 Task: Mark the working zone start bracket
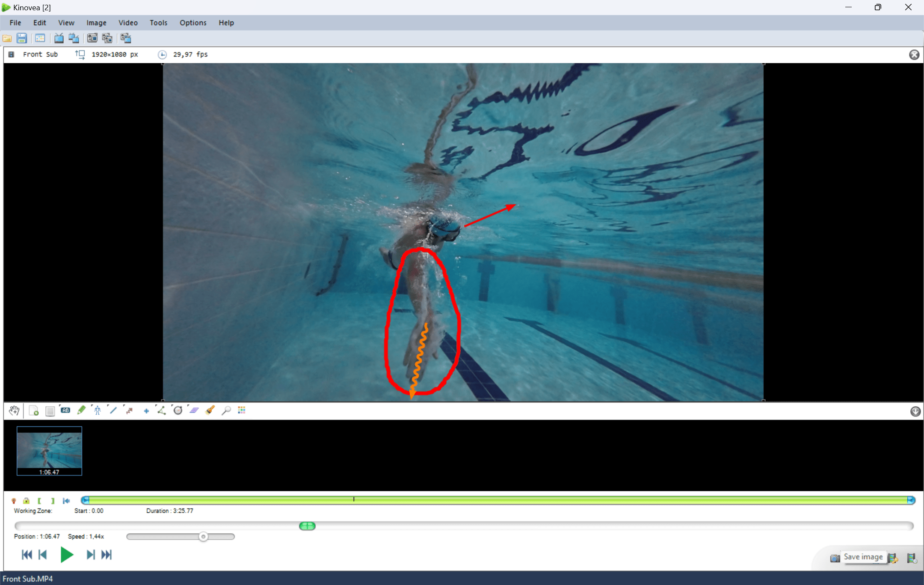point(39,501)
